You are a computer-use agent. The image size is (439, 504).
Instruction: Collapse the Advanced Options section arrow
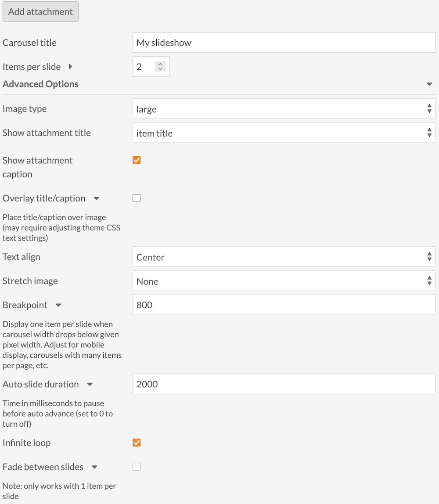tap(429, 84)
